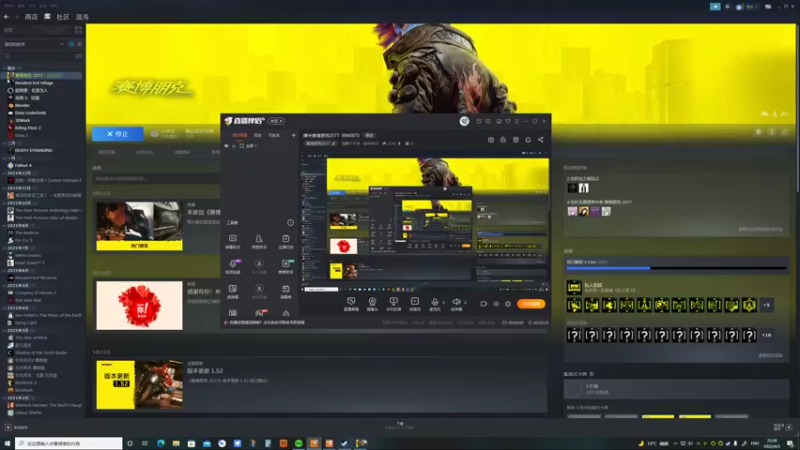Open game info icon on Cyberpunk page
This screenshot has width=800, height=450.
pos(771,132)
